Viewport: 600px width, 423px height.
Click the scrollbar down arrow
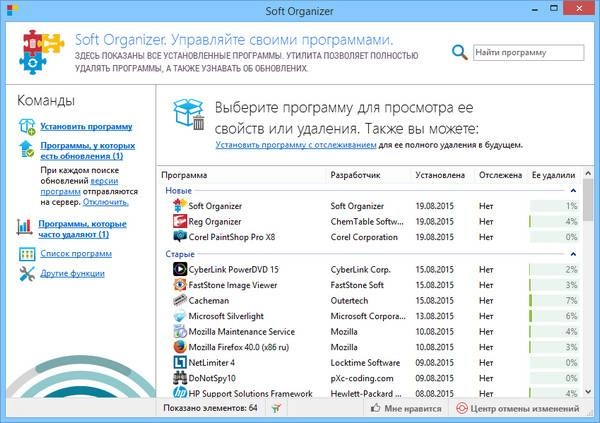tap(588, 392)
